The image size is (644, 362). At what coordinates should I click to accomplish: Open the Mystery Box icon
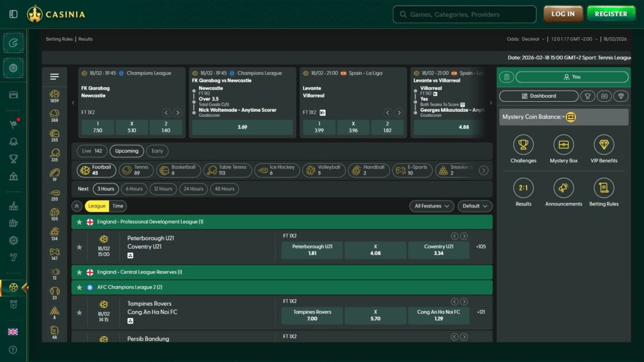(x=563, y=145)
